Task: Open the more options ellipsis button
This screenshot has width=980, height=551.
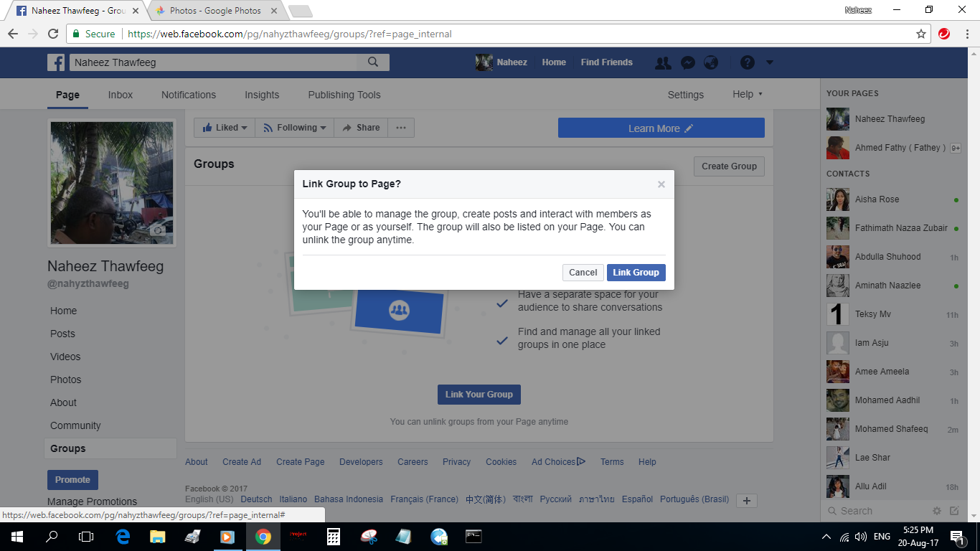Action: (x=401, y=128)
